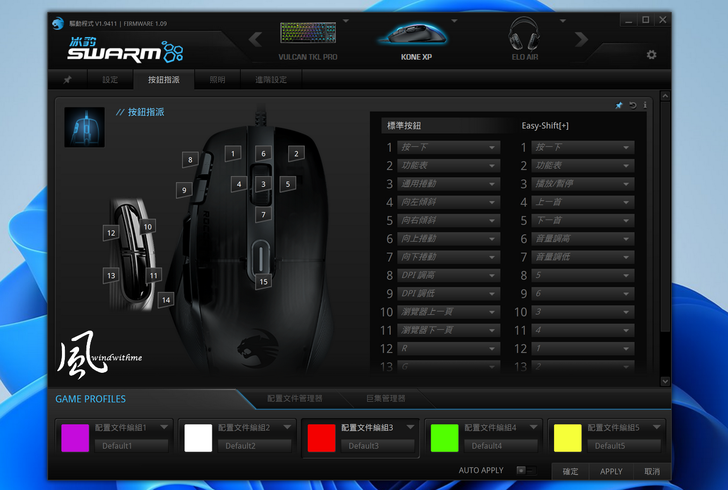Screen dimensions: 728x490
Task: Go to next device with right arrow
Action: coord(581,39)
